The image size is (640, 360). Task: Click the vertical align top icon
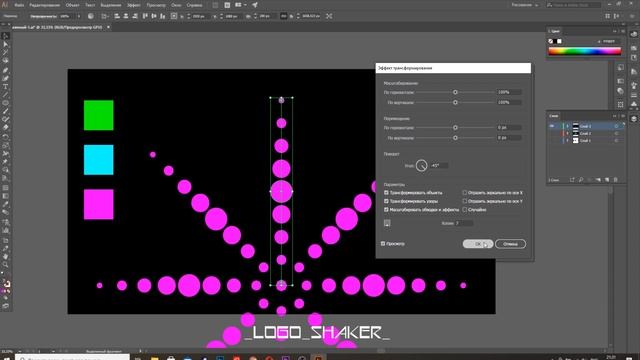[145, 16]
